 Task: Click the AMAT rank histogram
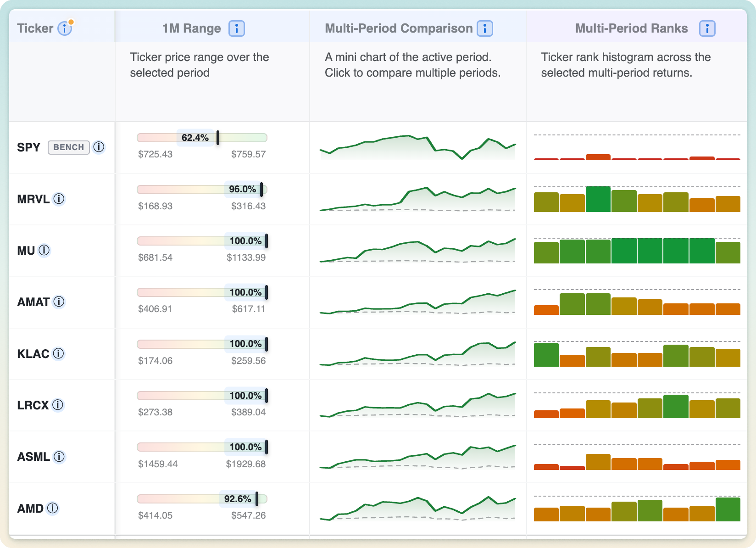pyautogui.click(x=637, y=302)
